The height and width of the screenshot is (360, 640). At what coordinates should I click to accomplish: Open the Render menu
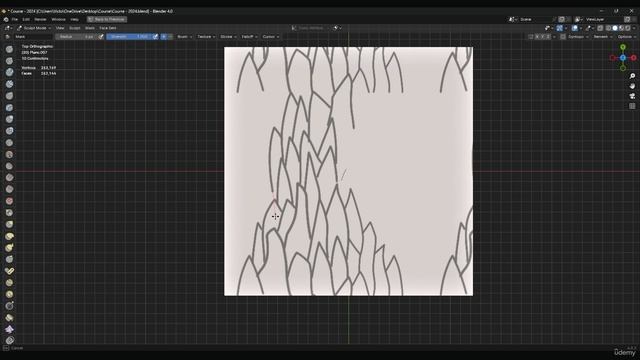click(40, 19)
